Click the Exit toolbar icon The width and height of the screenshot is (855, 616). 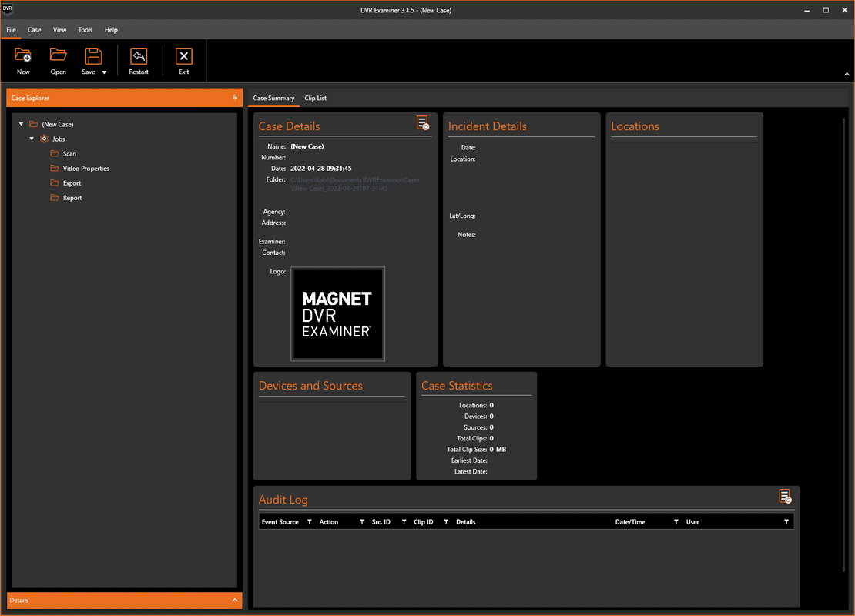[183, 56]
